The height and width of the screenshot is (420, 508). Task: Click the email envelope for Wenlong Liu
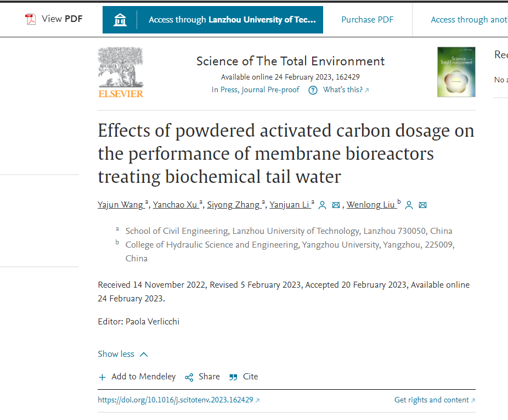422,205
